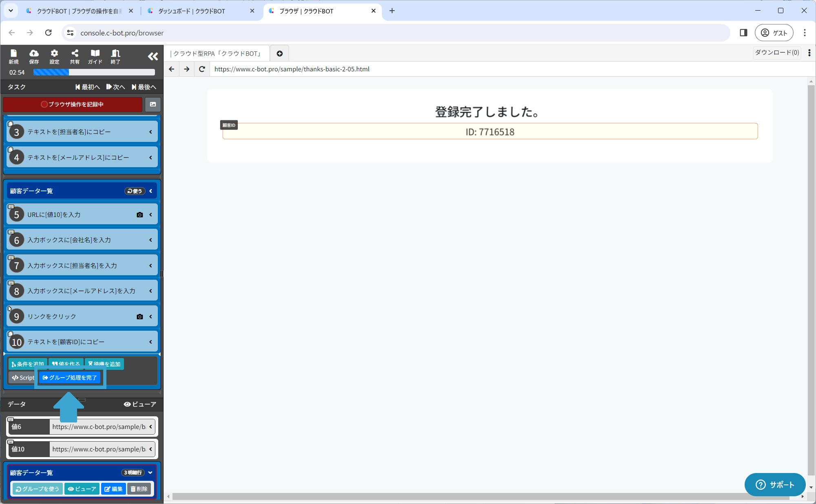The image size is (816, 504).
Task: Click the screenshot image icon beside the recording bar
Action: click(x=153, y=104)
